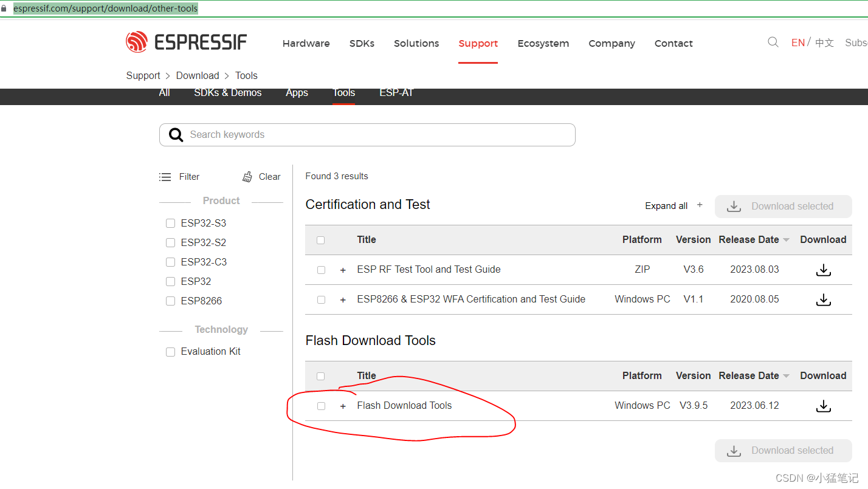Open the site search magnifier icon
Image resolution: width=868 pixels, height=489 pixels.
(773, 42)
